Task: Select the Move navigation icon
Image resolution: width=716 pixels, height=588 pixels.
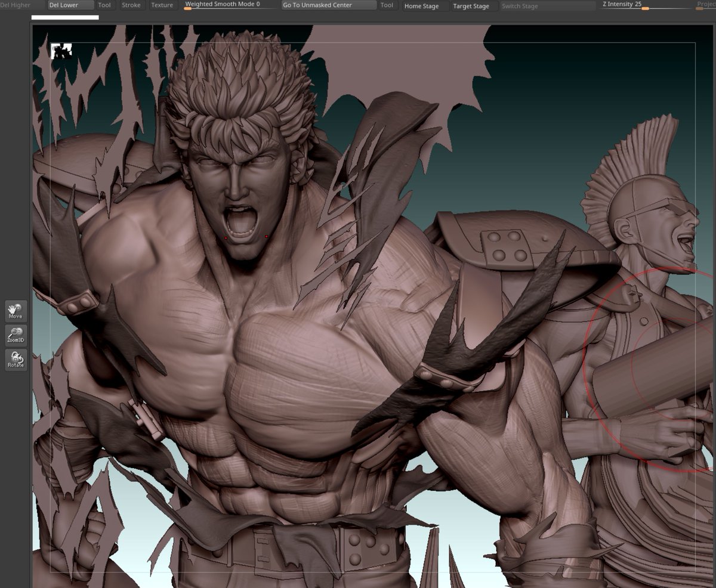Action: coord(16,311)
